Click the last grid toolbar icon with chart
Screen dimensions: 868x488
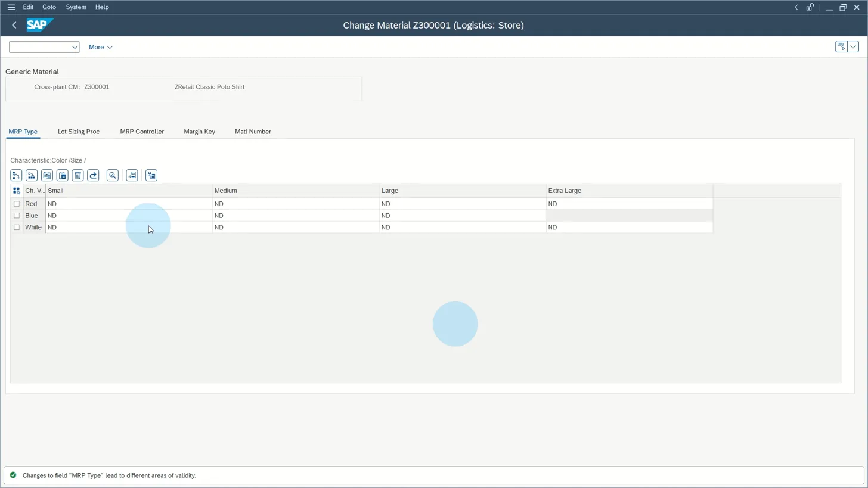[151, 175]
